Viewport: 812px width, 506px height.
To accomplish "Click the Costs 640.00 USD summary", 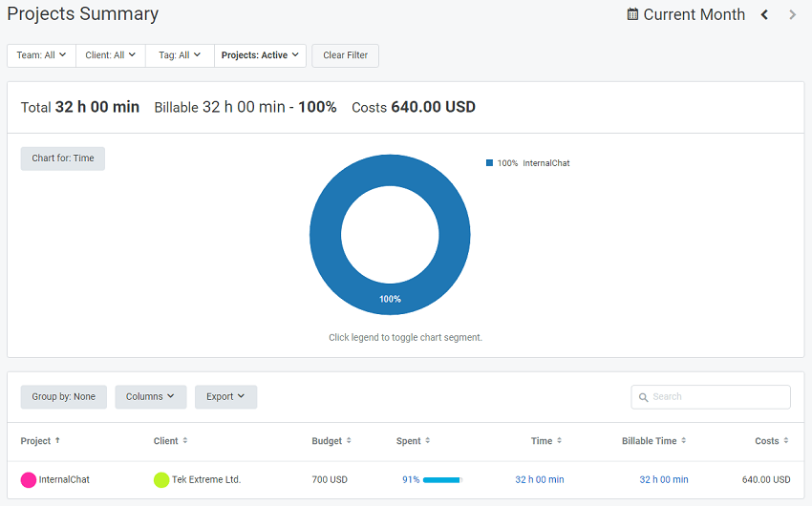I will (414, 107).
